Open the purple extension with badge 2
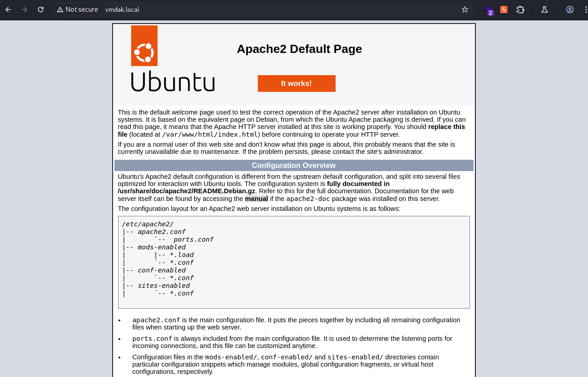588x377 pixels. pyautogui.click(x=488, y=10)
